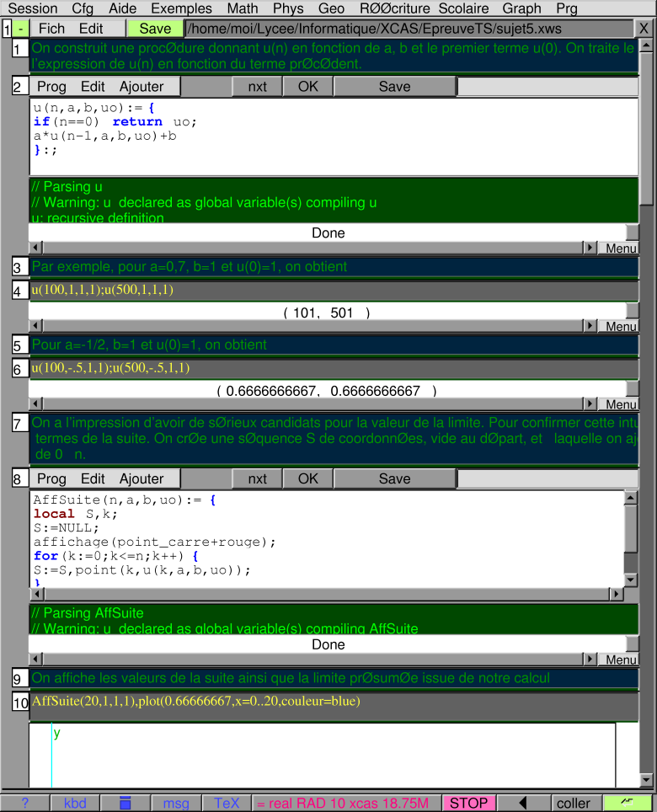Open Edit menu in level 2 editor
This screenshot has width=657, height=812.
(x=93, y=87)
